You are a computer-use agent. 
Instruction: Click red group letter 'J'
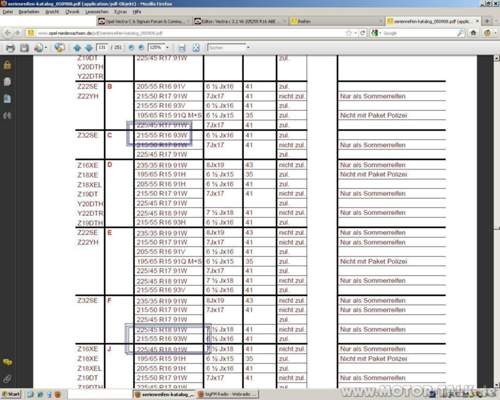click(x=109, y=349)
